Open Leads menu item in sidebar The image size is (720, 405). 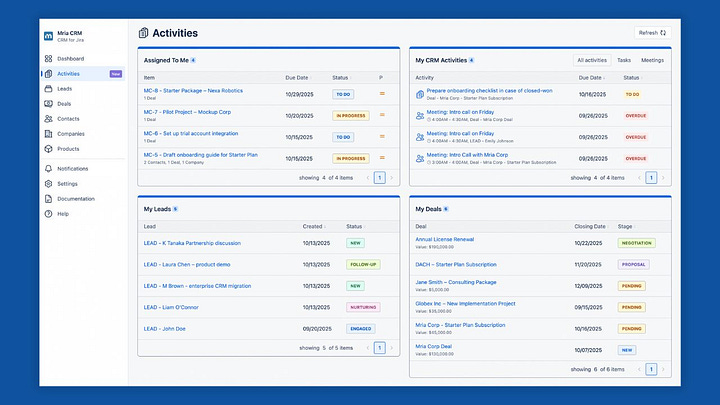pos(83,89)
